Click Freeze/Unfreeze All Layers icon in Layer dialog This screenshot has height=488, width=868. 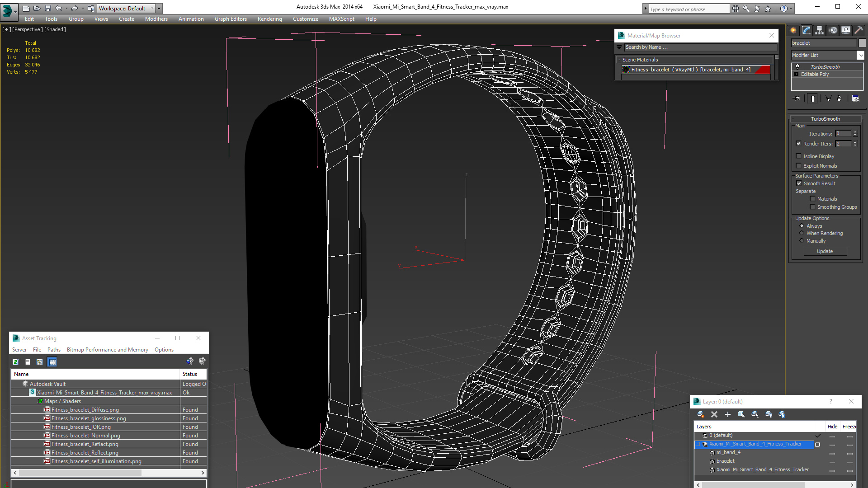(x=782, y=414)
